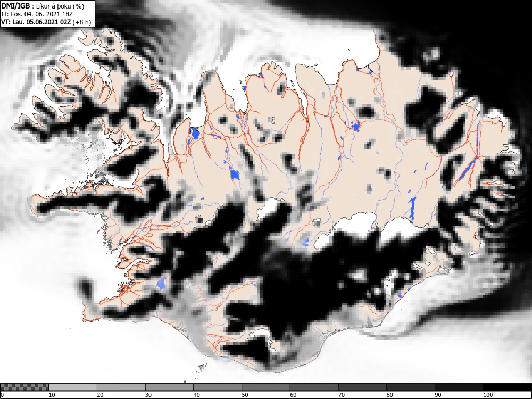Click the legend label '10'
The image size is (532, 399).
pyautogui.click(x=52, y=395)
